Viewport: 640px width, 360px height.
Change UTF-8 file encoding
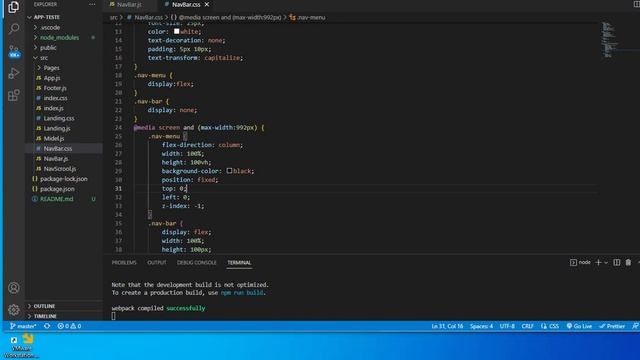507,326
